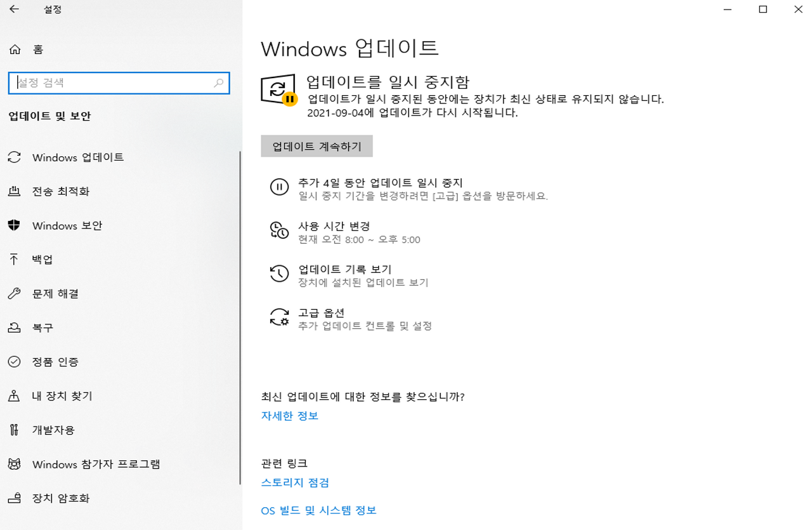
Task: Click the 전송 최적화 icon
Action: pos(14,191)
